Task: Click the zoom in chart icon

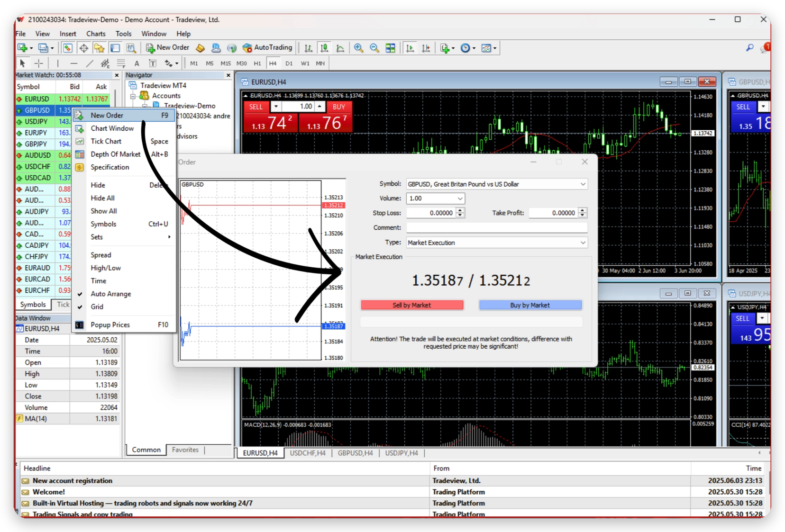Action: [x=358, y=48]
